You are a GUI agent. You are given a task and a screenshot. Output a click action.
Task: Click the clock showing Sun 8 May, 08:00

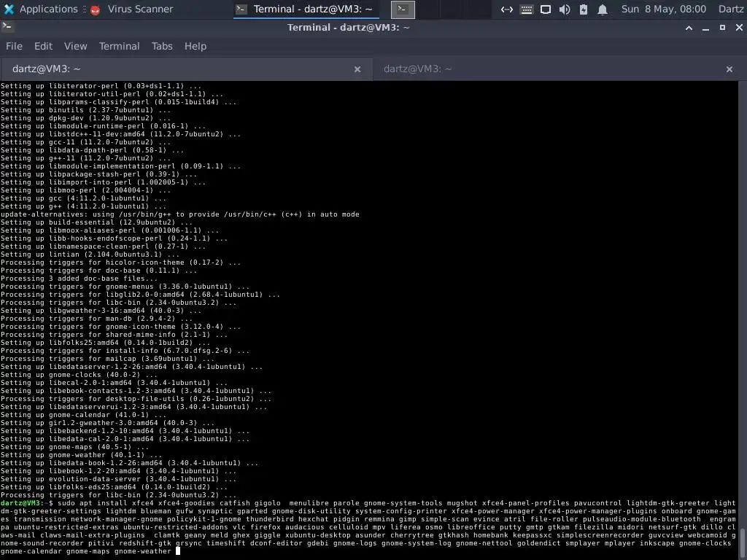tap(664, 9)
